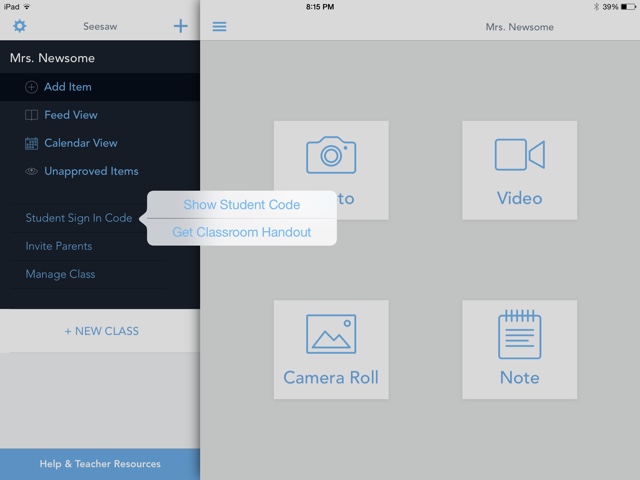Image resolution: width=640 pixels, height=480 pixels.
Task: Check the battery indicator in status bar
Action: [627, 7]
